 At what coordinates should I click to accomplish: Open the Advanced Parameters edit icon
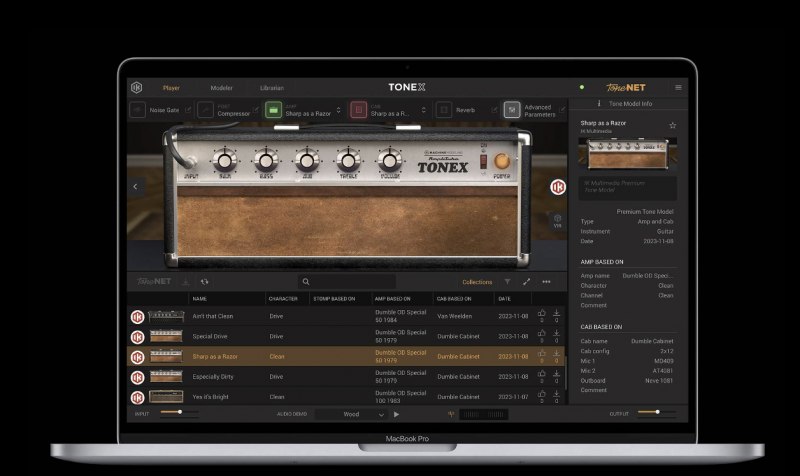pos(562,109)
